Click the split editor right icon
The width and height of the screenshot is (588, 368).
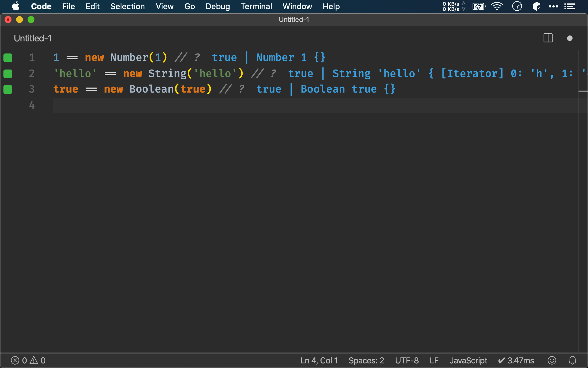coord(548,38)
